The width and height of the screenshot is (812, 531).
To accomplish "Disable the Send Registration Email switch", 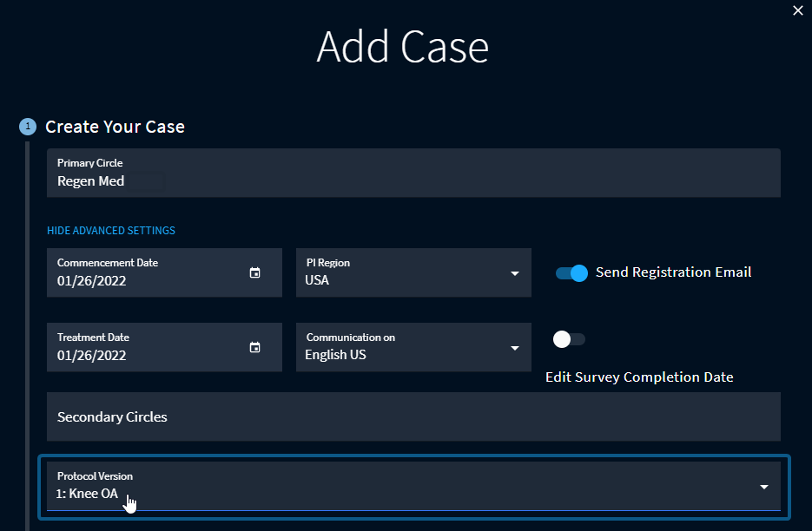I will point(571,272).
